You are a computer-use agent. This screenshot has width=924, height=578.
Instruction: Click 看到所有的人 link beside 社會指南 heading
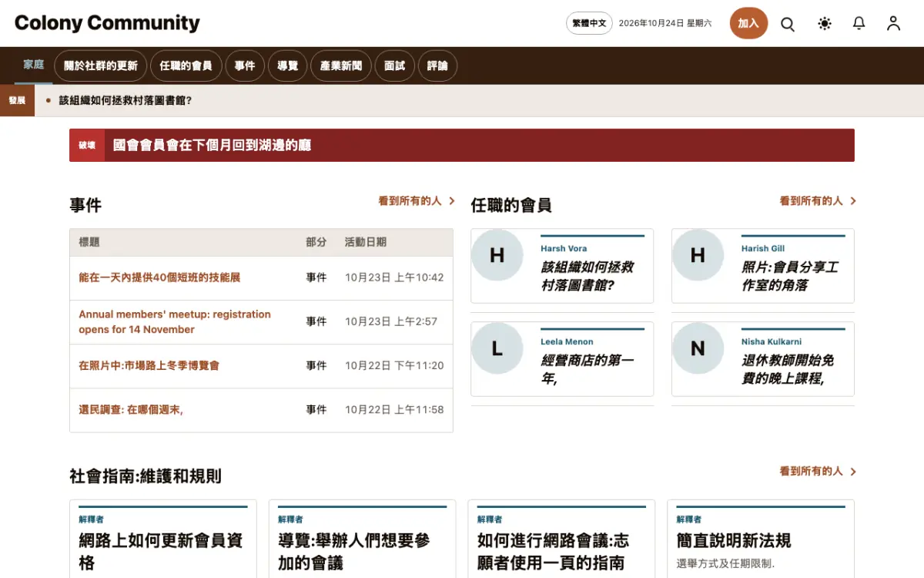pos(818,471)
